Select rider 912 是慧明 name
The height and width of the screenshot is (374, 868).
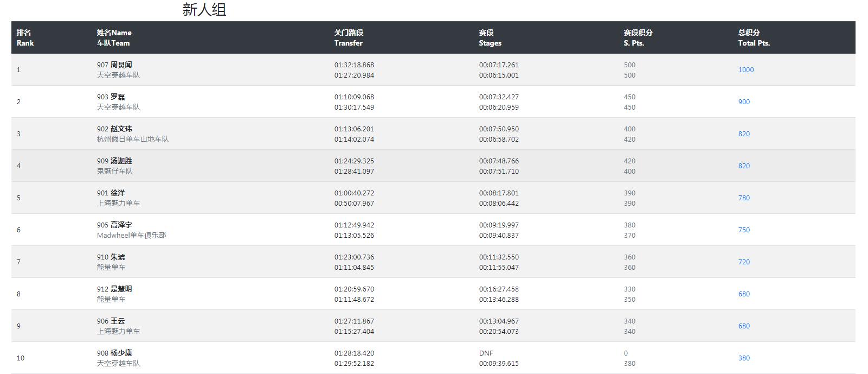pyautogui.click(x=114, y=289)
